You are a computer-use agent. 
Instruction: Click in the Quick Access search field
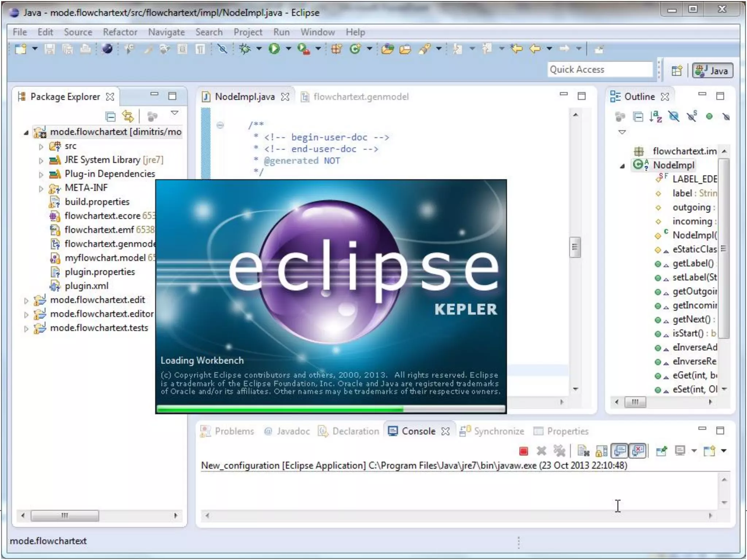599,70
